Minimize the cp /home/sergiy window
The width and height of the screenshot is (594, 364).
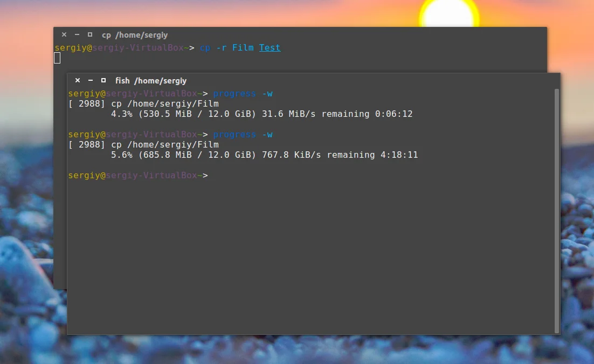(x=77, y=34)
